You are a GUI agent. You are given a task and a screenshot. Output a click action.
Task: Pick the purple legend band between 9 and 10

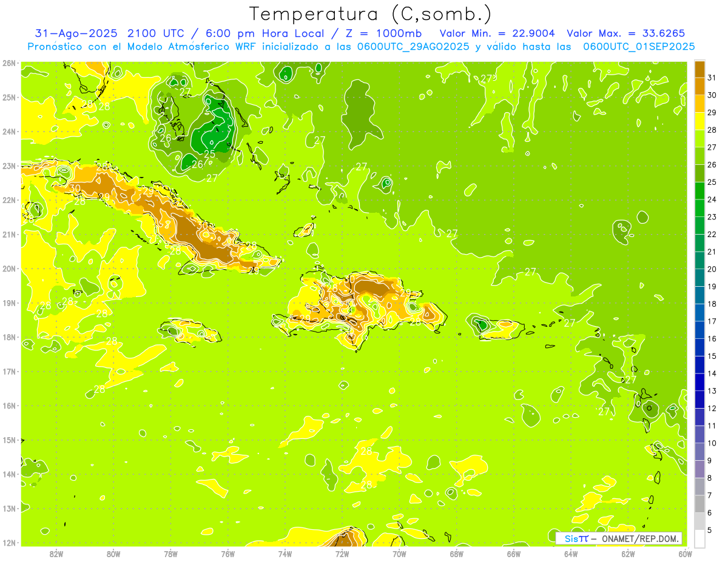click(699, 452)
